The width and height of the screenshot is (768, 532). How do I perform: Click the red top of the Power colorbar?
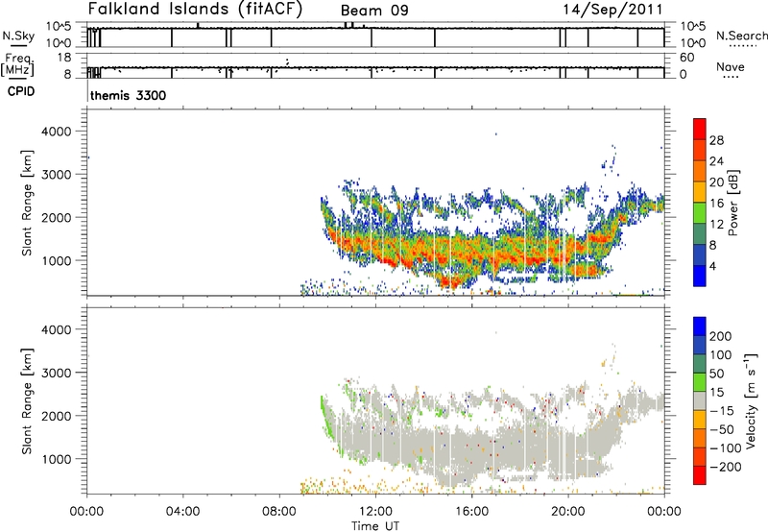click(x=700, y=129)
